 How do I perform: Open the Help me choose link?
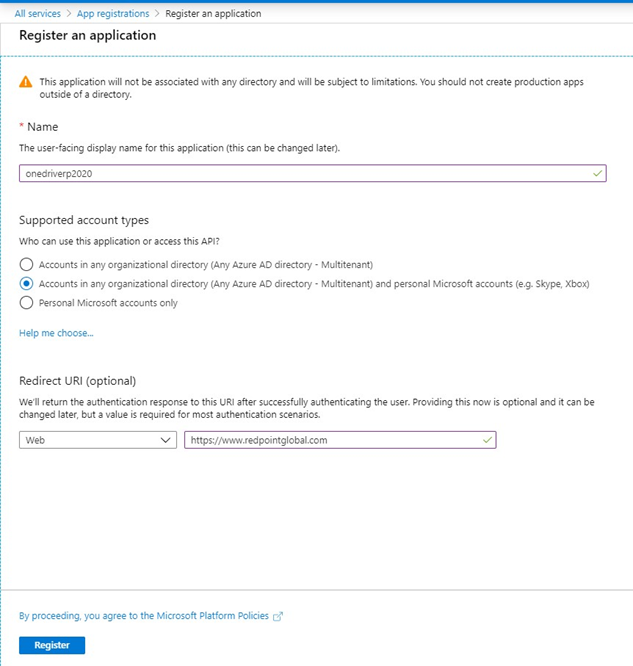click(x=56, y=333)
